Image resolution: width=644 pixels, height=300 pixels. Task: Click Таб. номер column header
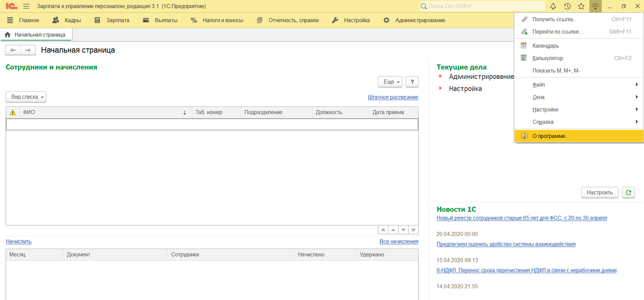click(217, 112)
